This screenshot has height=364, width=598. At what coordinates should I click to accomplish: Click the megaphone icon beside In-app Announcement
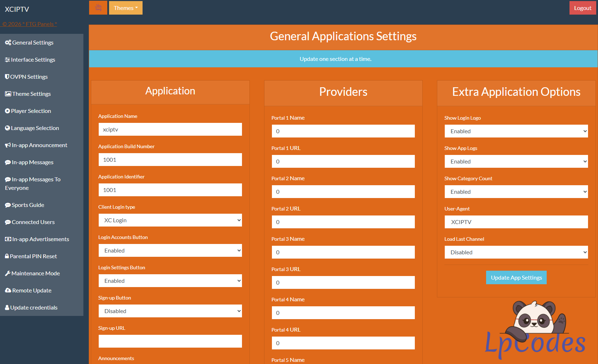click(8, 145)
